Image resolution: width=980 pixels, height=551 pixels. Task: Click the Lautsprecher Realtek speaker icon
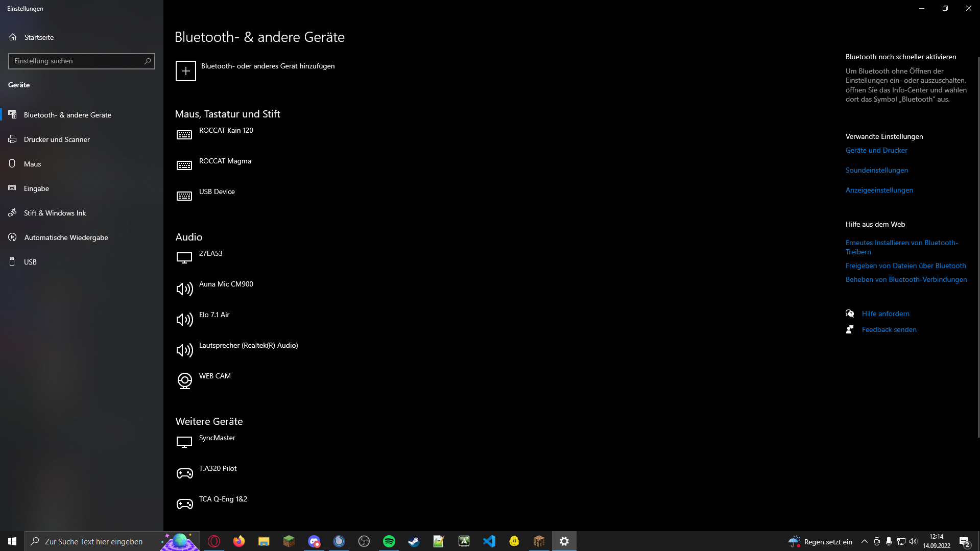[x=184, y=350]
